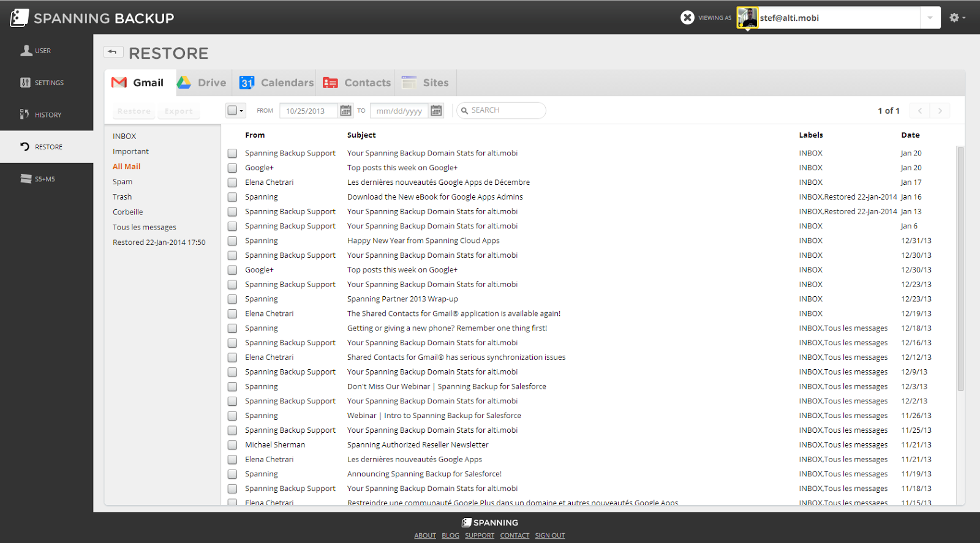Check the Happy New Year email

tap(232, 241)
